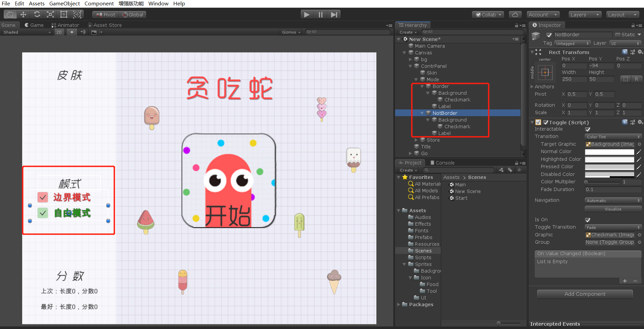Click the anchor preset box
The width and height of the screenshot is (644, 329).
[x=545, y=72]
